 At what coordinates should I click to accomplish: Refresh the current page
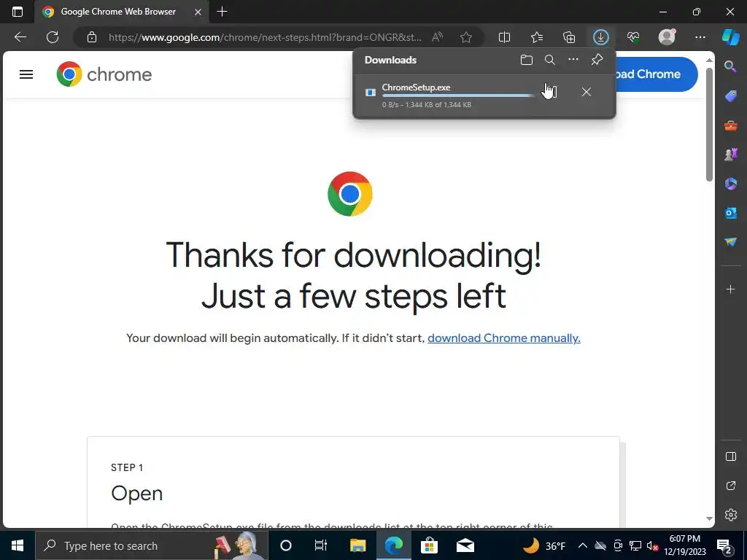click(x=53, y=37)
